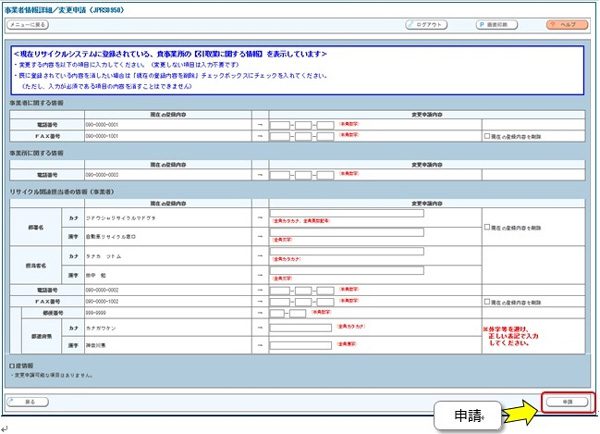Focus the 担当者名 漢字 change input field
This screenshot has height=434, width=600.
coord(346,270)
